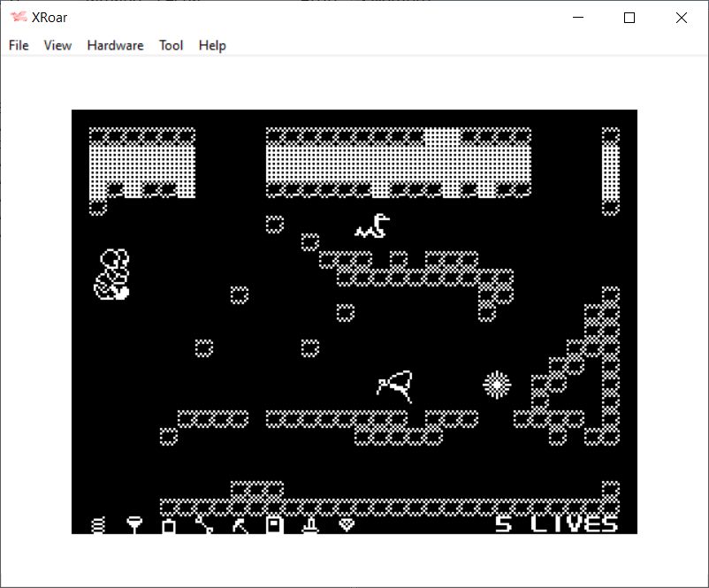Click the XRoar app icon in title bar
Screen dimensions: 709x588
19,18
